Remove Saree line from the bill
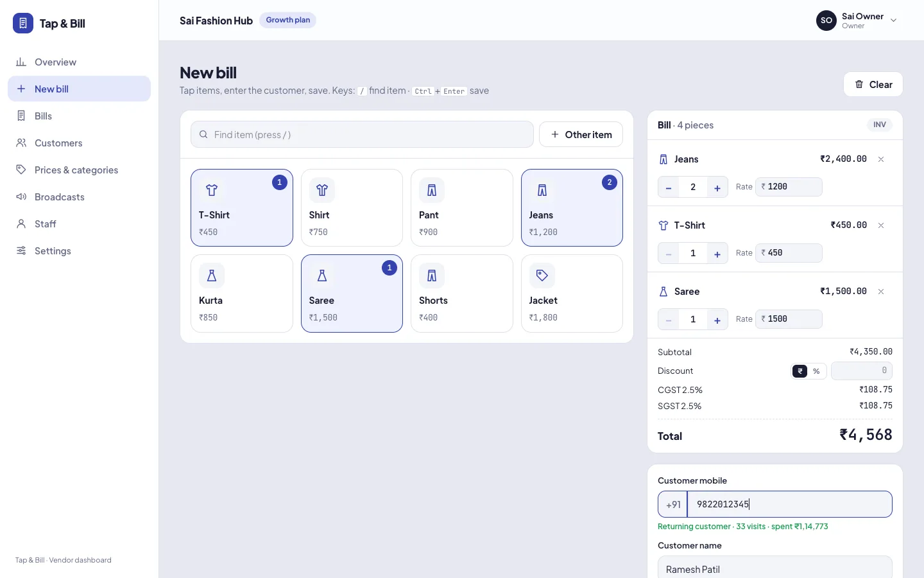The image size is (924, 578). point(881,292)
